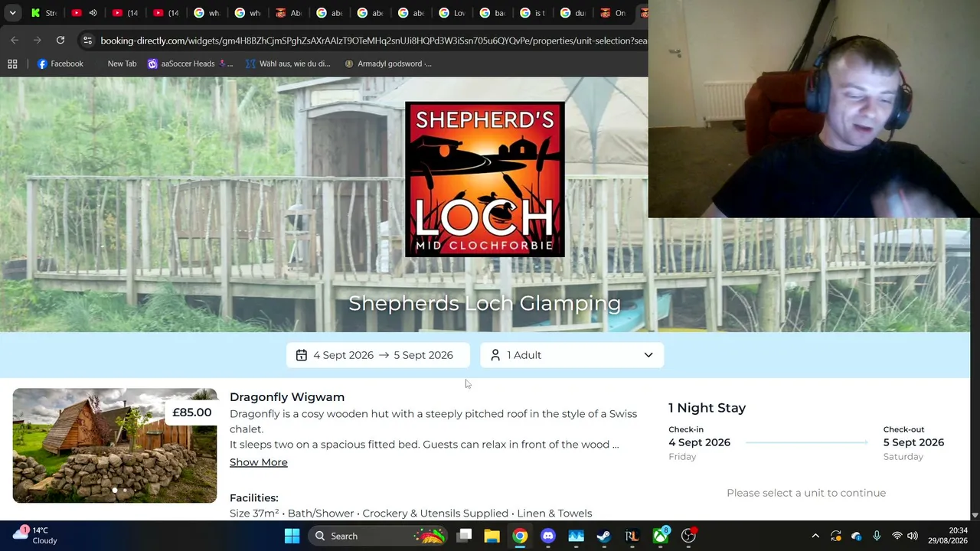The height and width of the screenshot is (551, 980).
Task: Switch to the 'bac' Google tab
Action: (x=492, y=13)
